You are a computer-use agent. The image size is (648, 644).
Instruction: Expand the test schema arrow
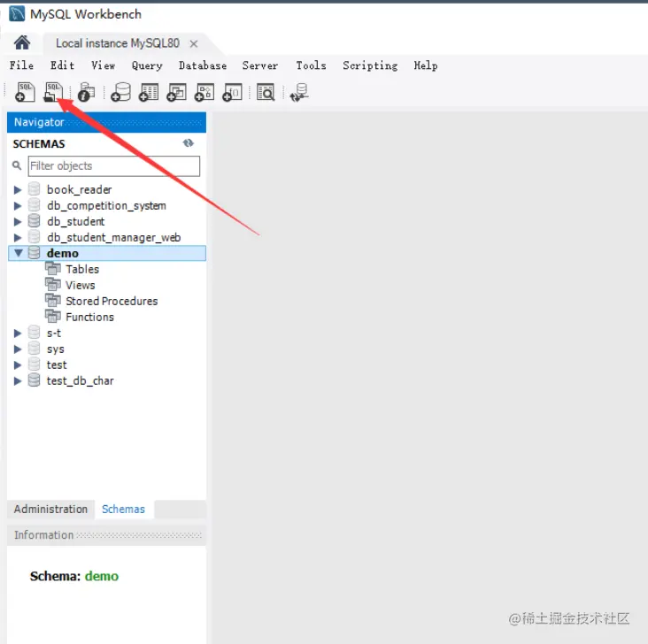tap(18, 364)
